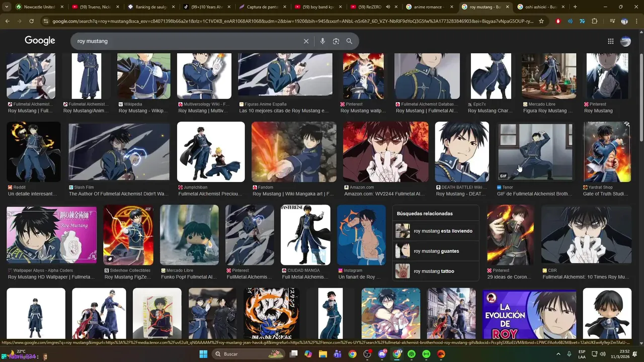The width and height of the screenshot is (644, 362).
Task: Reload the current page
Action: 31,21
